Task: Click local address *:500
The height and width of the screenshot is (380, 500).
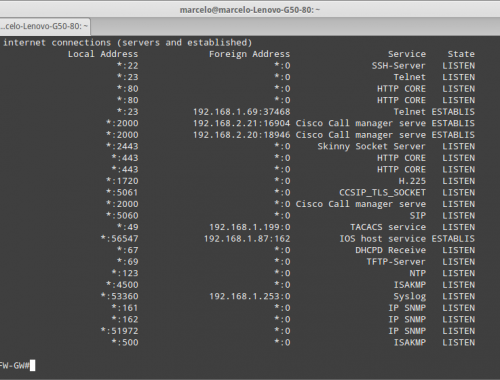Action: tap(125, 342)
